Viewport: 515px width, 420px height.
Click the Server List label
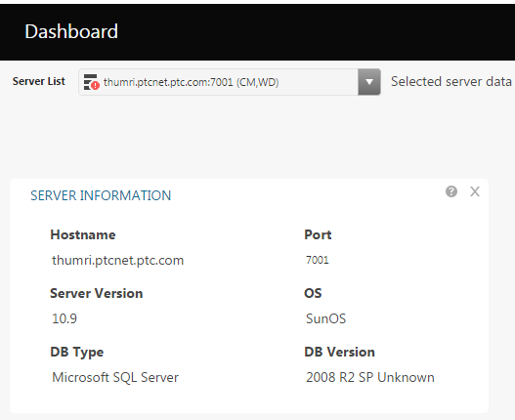pyautogui.click(x=39, y=81)
